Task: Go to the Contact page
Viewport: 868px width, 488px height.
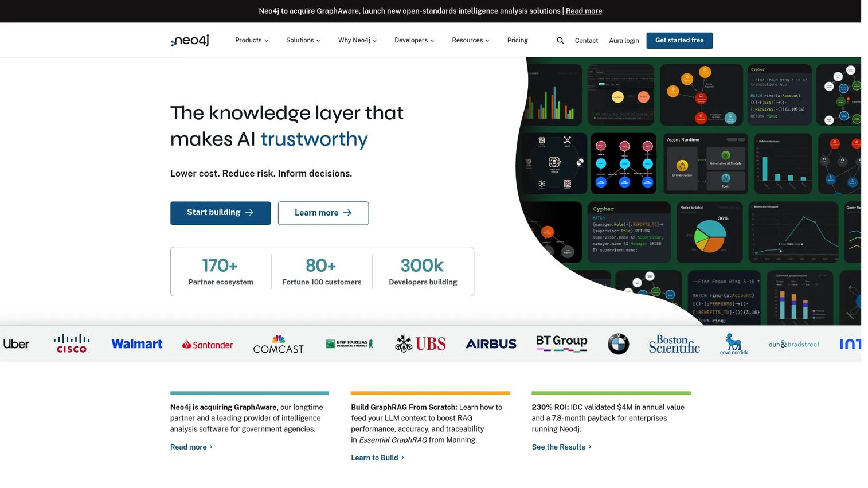Action: coord(587,41)
